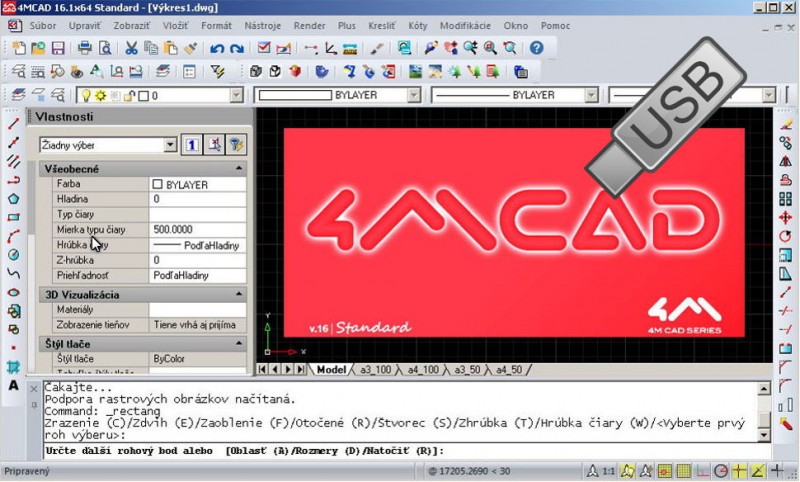Switch to the a4_50 layout tab
The height and width of the screenshot is (482, 800).
point(509,370)
